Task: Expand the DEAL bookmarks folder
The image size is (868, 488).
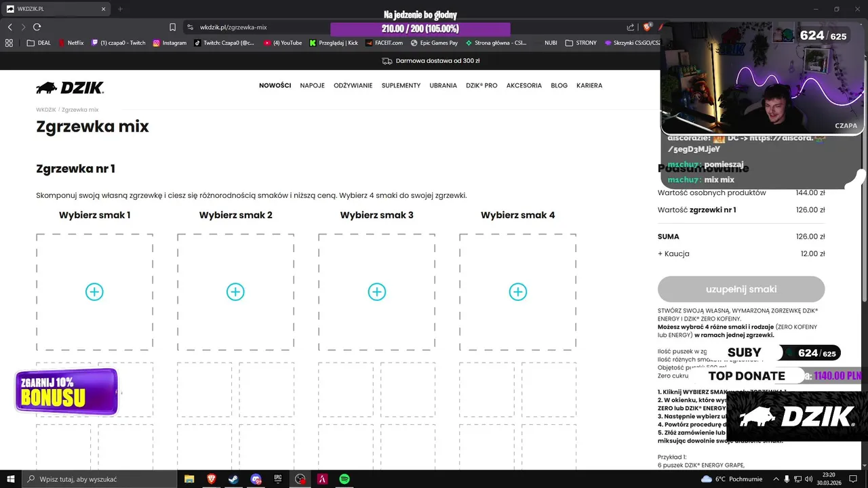Action: [39, 43]
